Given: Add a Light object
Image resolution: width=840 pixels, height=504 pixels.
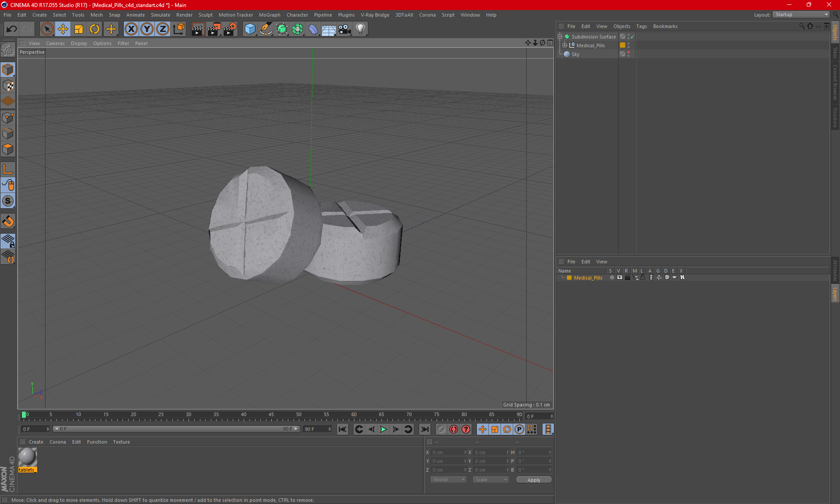Looking at the screenshot, I should tap(360, 29).
